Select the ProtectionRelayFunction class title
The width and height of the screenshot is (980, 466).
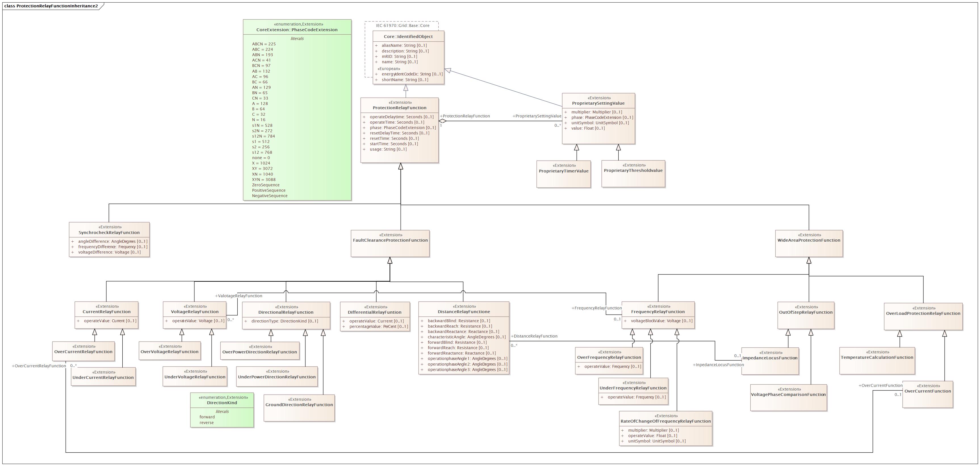[x=399, y=108]
